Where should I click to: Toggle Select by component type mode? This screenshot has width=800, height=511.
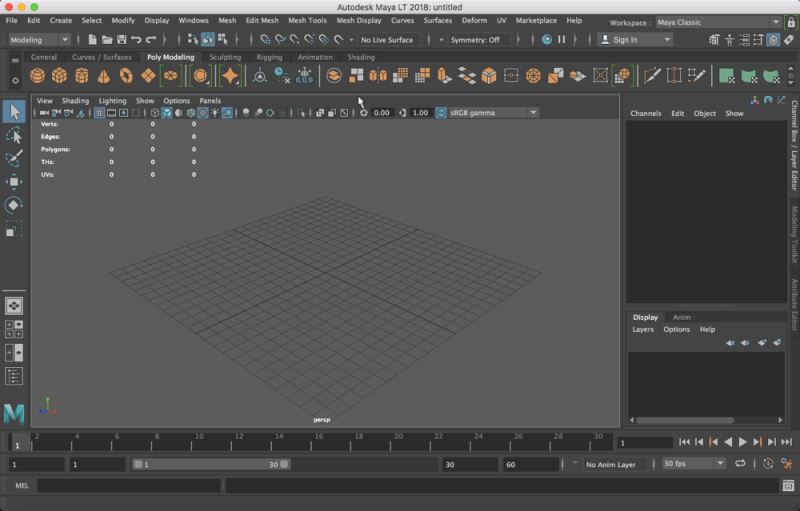click(223, 39)
